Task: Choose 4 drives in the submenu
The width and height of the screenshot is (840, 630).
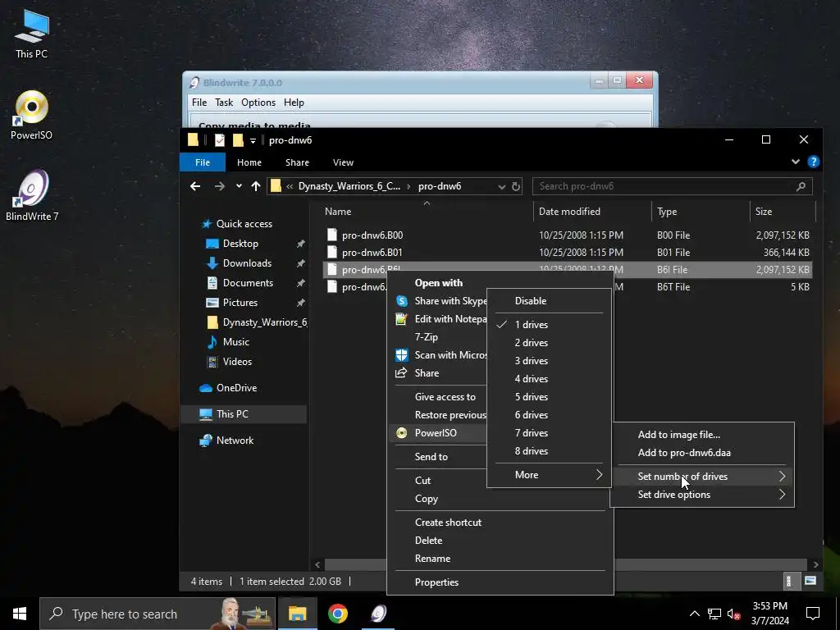Action: pyautogui.click(x=549, y=379)
